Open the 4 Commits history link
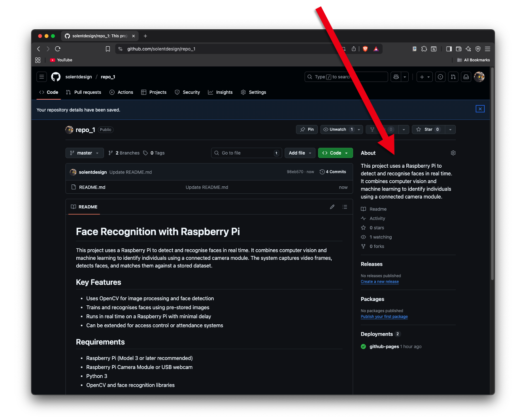Screen dimensions: 532x420 (x=333, y=172)
